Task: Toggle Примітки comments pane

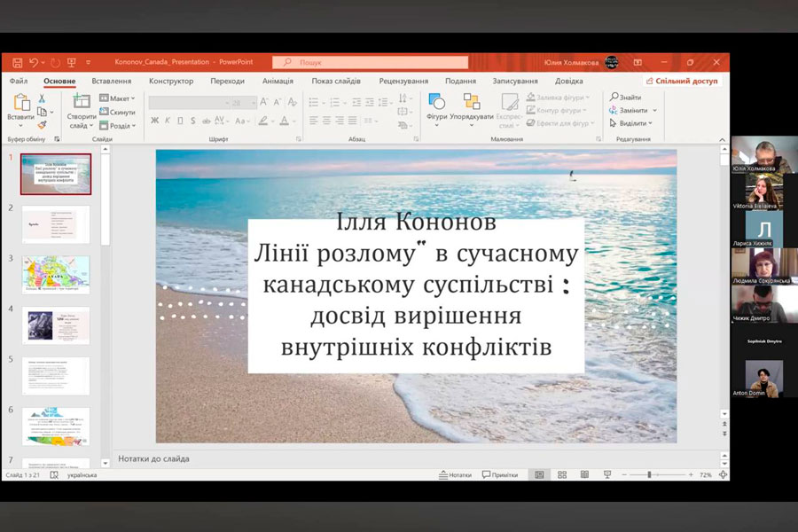Action: click(499, 475)
